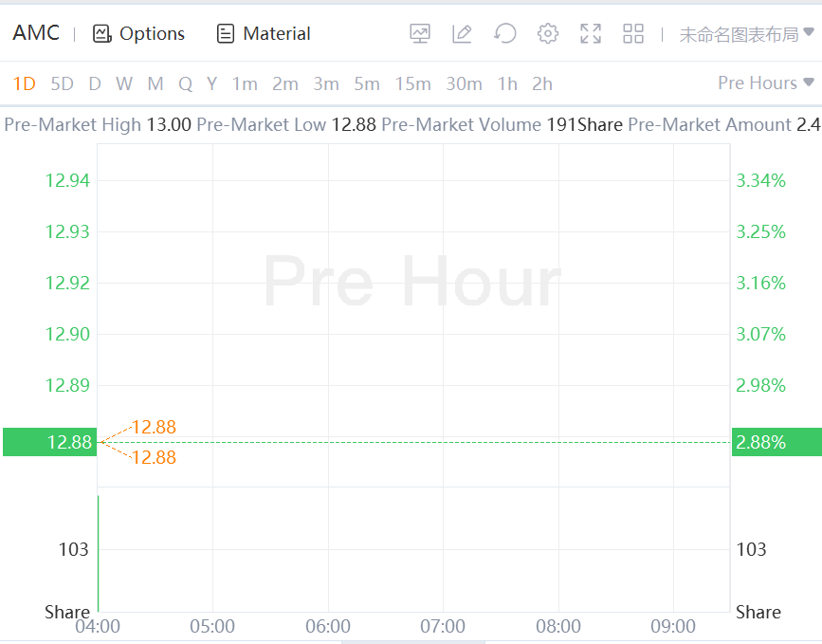The image size is (822, 644).
Task: Open the 未命名图表布局 layout dropdown
Action: point(746,34)
